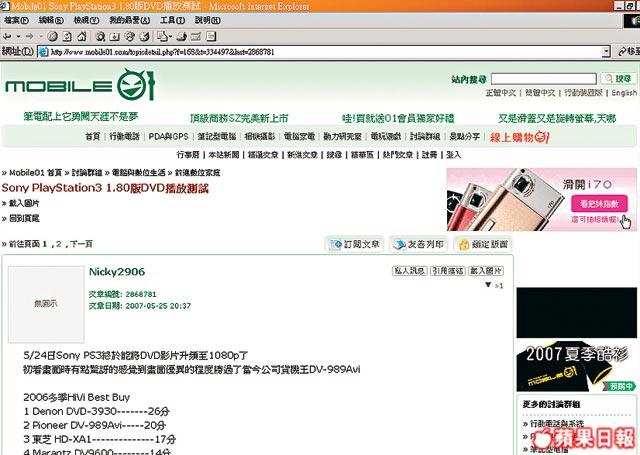Screen dimensions: 640x455
Task: Go to page 2 of the thread
Action: pyautogui.click(x=59, y=244)
